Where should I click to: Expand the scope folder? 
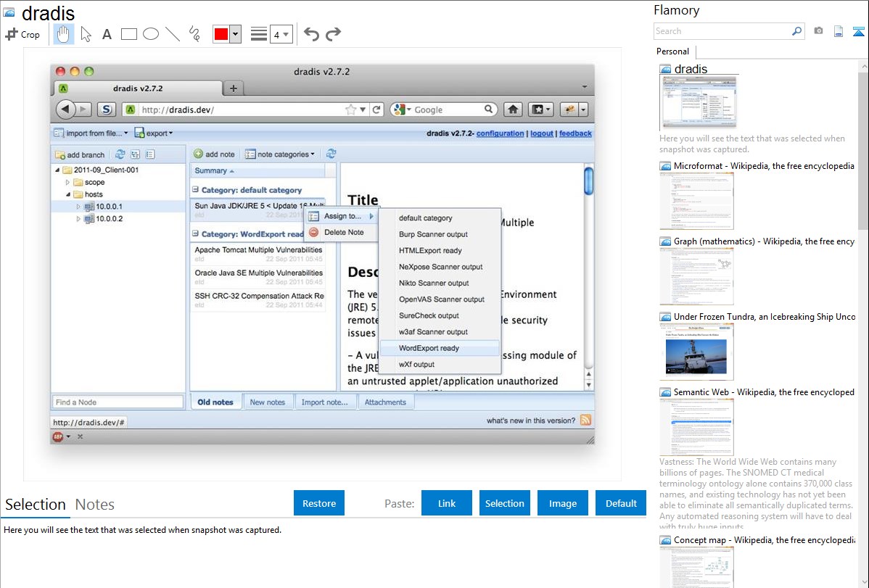67,182
